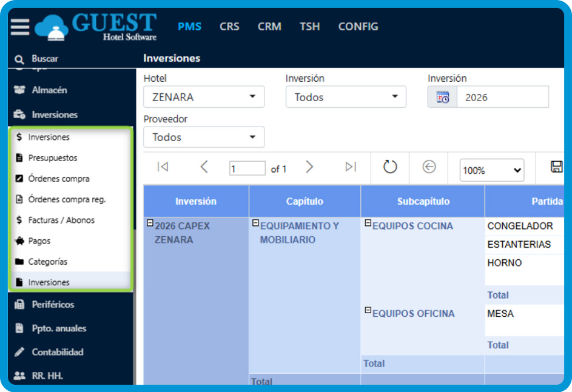Jump to last report page
572x392 pixels.
point(351,167)
